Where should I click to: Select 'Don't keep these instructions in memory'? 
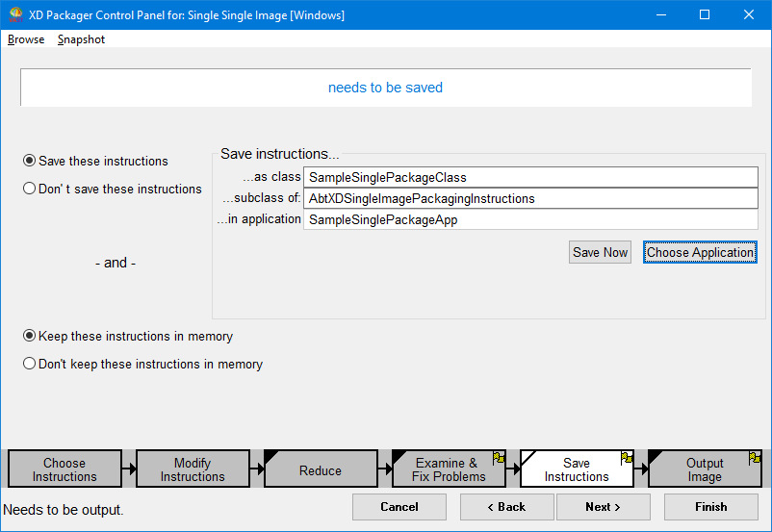pyautogui.click(x=30, y=364)
